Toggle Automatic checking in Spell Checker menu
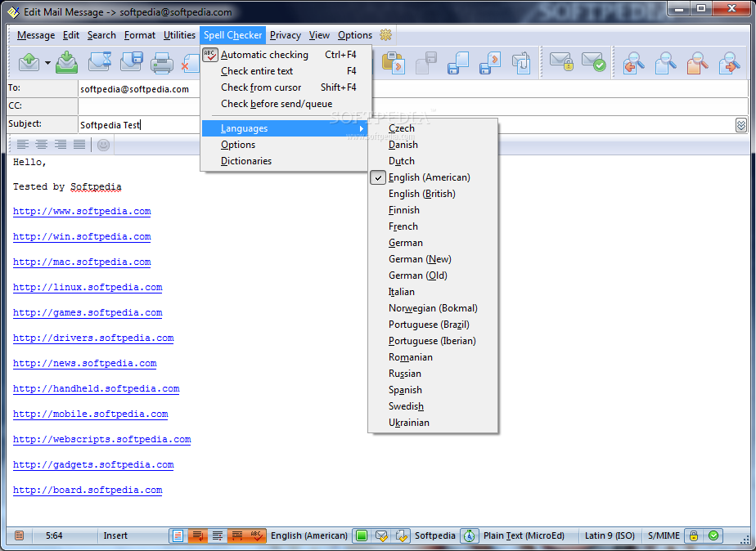The height and width of the screenshot is (551, 756). click(286, 55)
